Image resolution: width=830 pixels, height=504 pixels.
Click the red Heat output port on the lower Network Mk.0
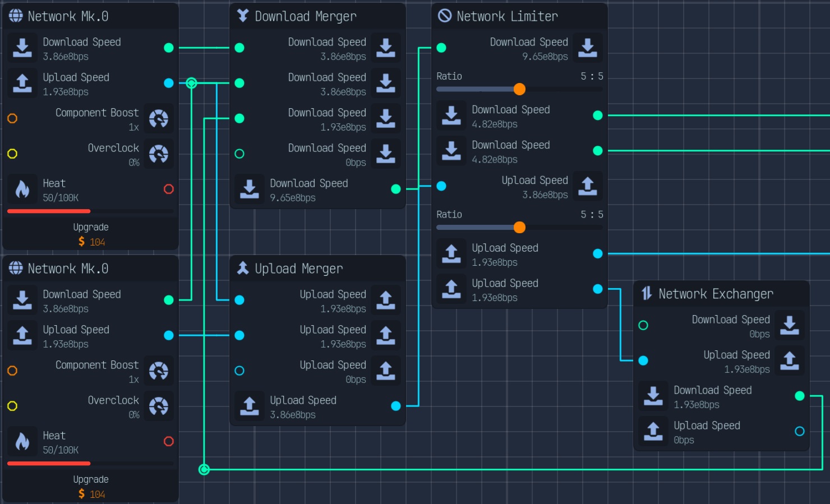(x=169, y=441)
